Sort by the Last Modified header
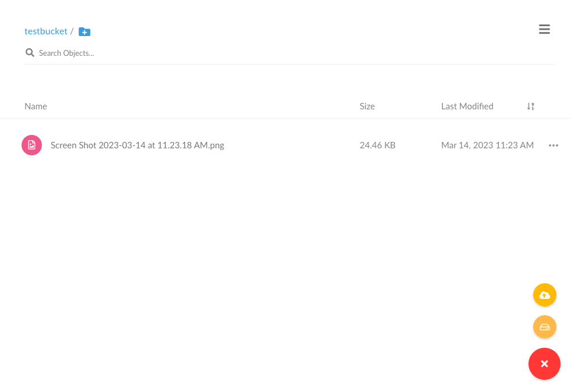 pos(467,106)
